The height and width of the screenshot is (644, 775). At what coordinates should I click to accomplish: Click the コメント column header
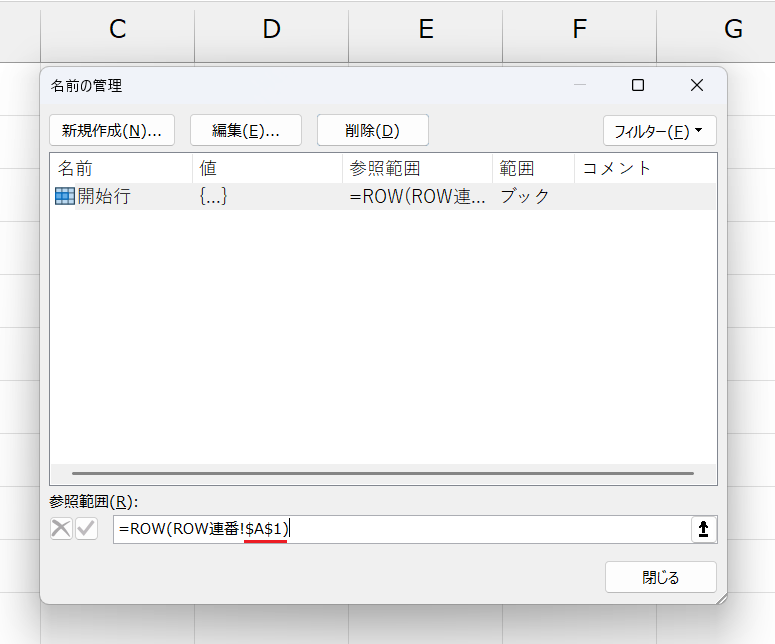[645, 168]
